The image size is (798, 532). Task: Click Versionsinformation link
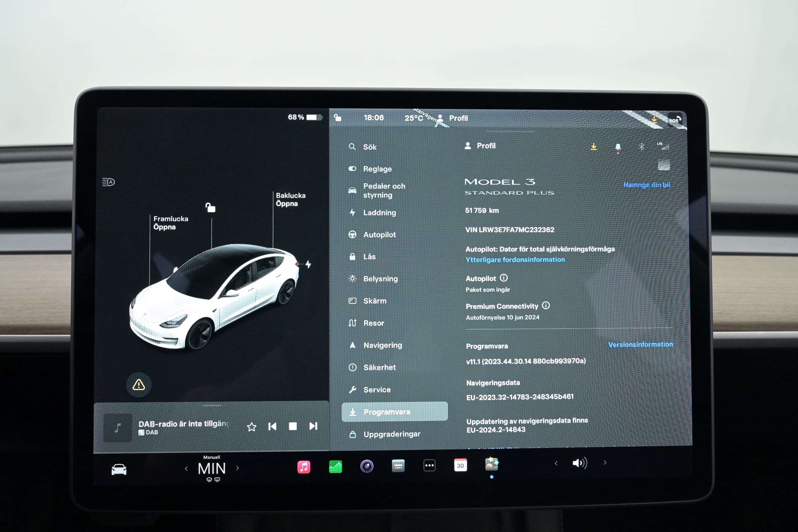point(640,344)
